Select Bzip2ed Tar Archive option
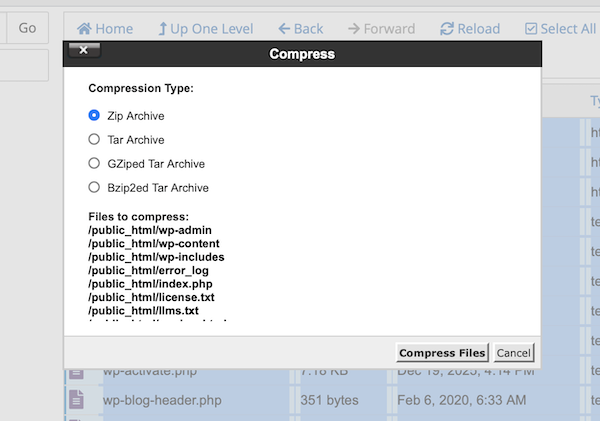Screen dimensions: 600x421 (95, 187)
